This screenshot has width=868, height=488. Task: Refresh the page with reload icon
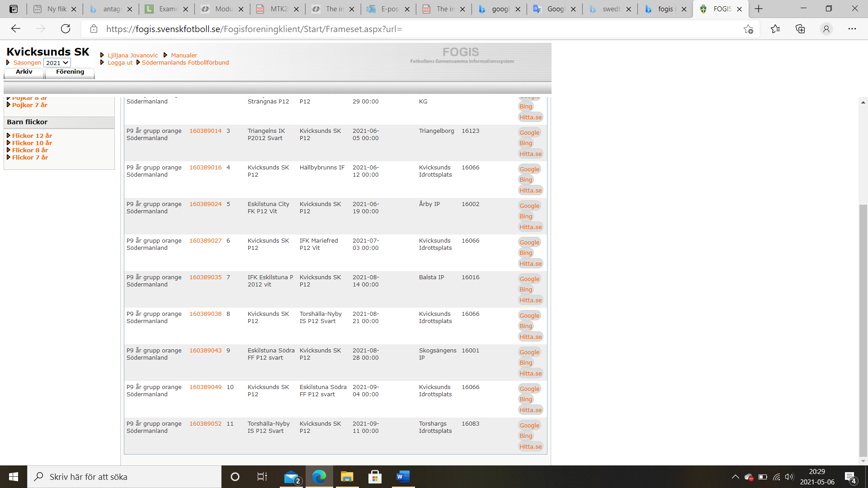(66, 29)
